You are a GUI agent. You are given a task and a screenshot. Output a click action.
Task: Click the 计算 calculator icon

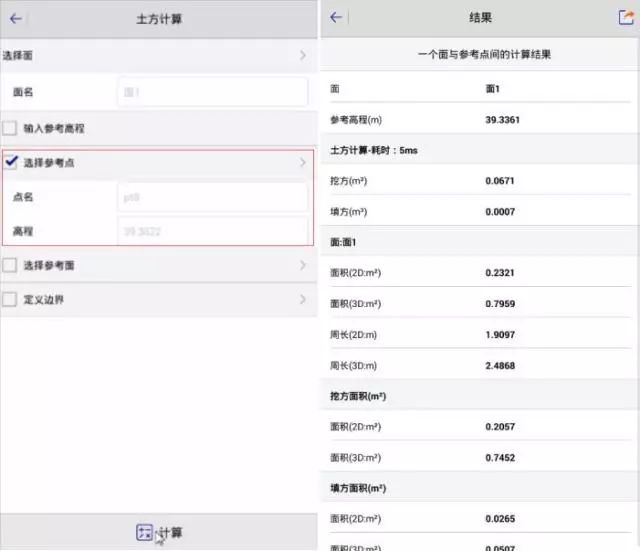144,532
